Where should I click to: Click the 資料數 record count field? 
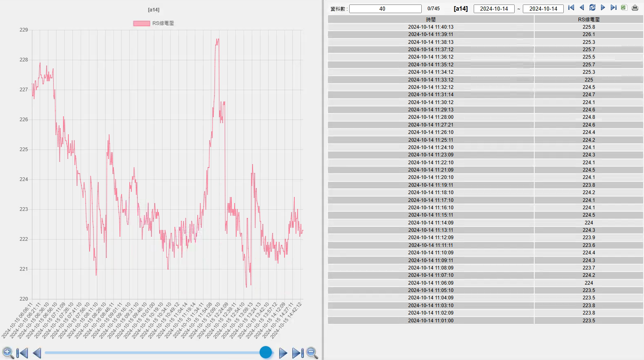[385, 9]
